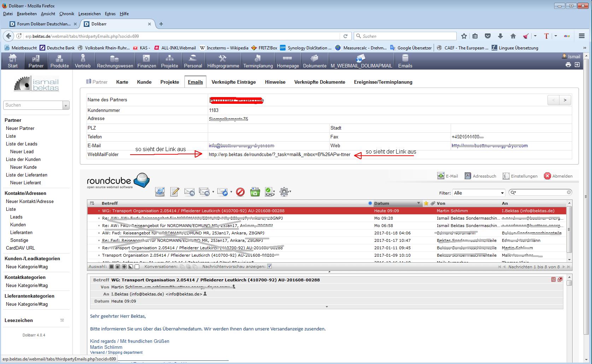The height and width of the screenshot is (364, 592).
Task: Click the empty selection box in Auswahl
Action: pos(137,267)
